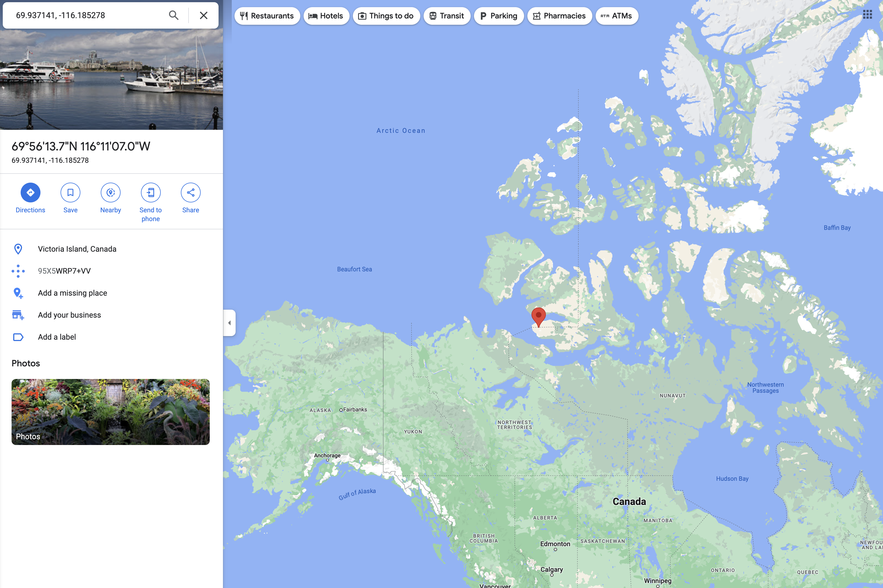Screen dimensions: 883x588
Task: Choose the Transit chip
Action: click(x=447, y=16)
